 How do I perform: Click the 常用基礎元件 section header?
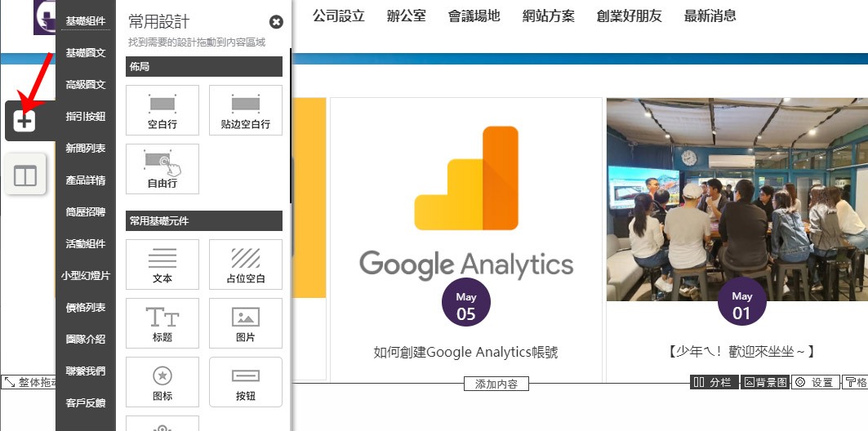204,220
